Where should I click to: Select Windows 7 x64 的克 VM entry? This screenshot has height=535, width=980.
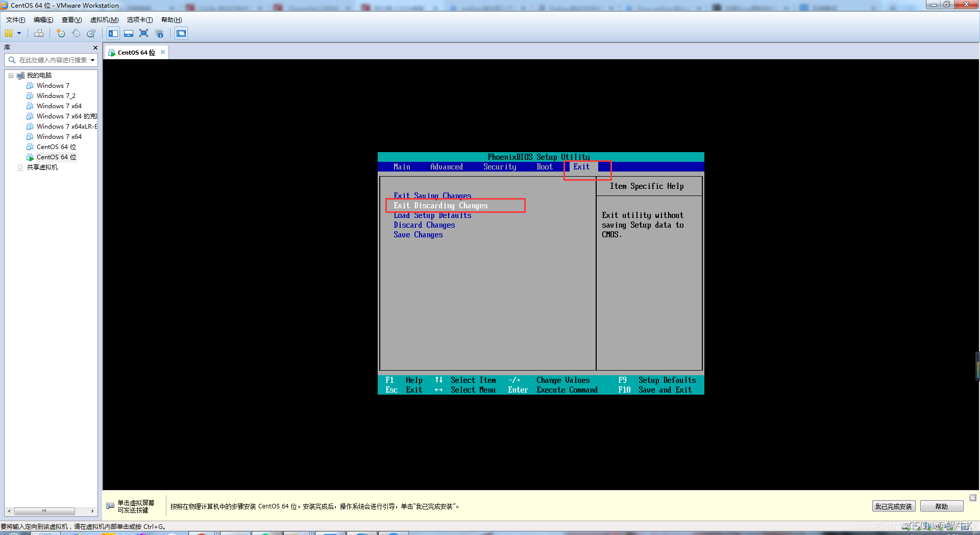pos(66,116)
